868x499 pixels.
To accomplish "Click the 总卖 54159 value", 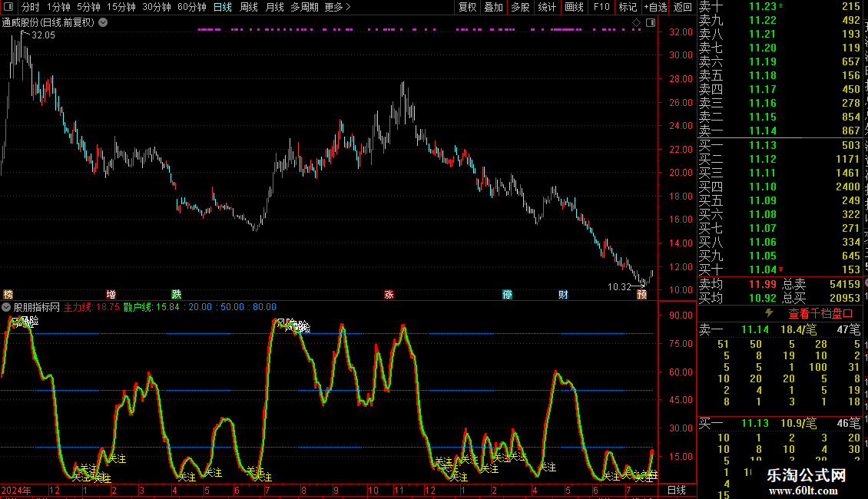I will [x=845, y=284].
